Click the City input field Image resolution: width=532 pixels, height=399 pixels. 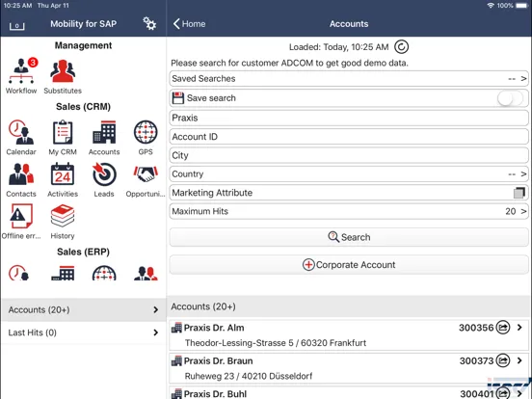pos(349,155)
